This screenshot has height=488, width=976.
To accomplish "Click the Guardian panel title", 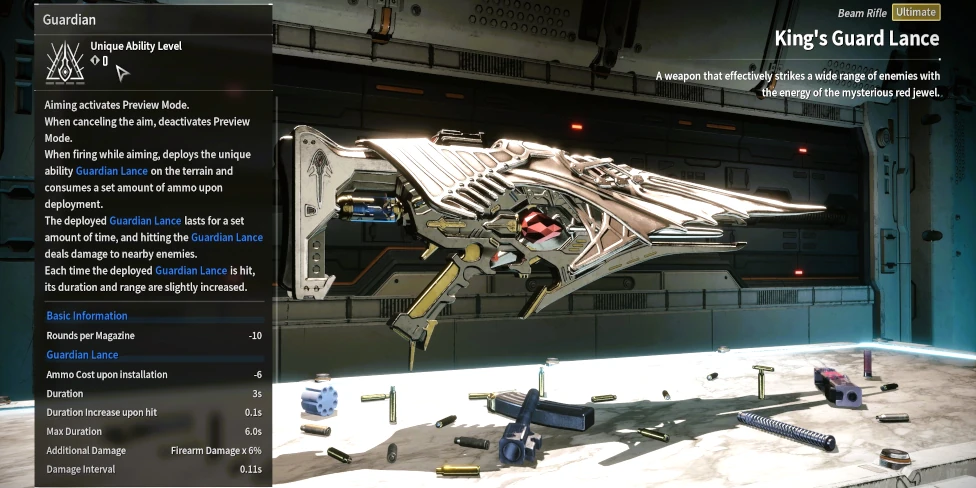I will [69, 20].
